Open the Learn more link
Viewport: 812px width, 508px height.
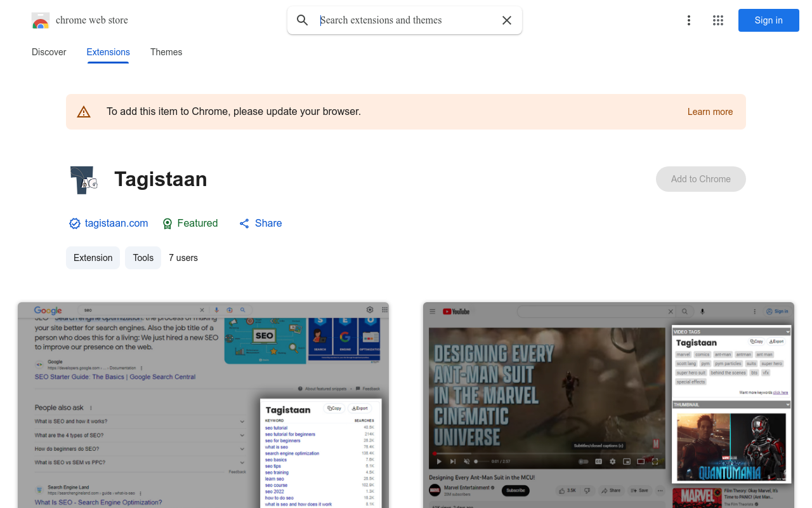(710, 112)
